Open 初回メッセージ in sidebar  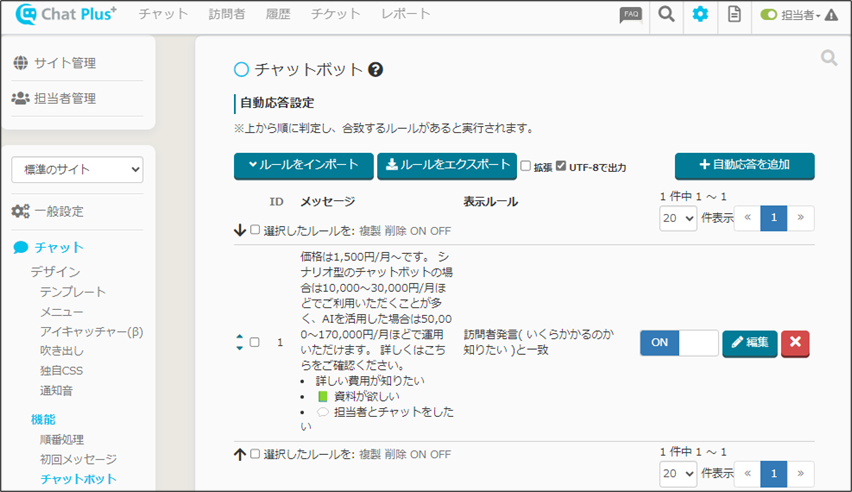coord(80,459)
